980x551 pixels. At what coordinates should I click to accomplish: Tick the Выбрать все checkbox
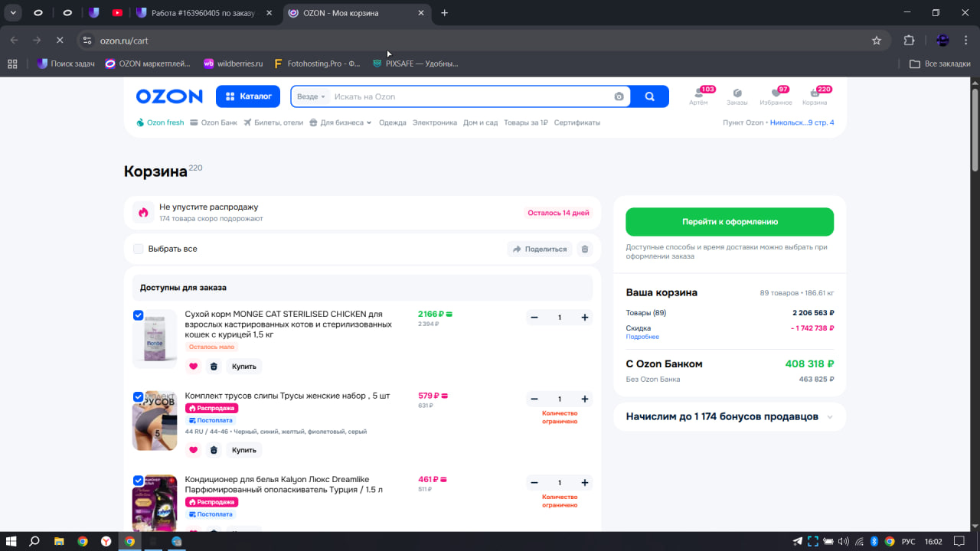[x=139, y=249]
